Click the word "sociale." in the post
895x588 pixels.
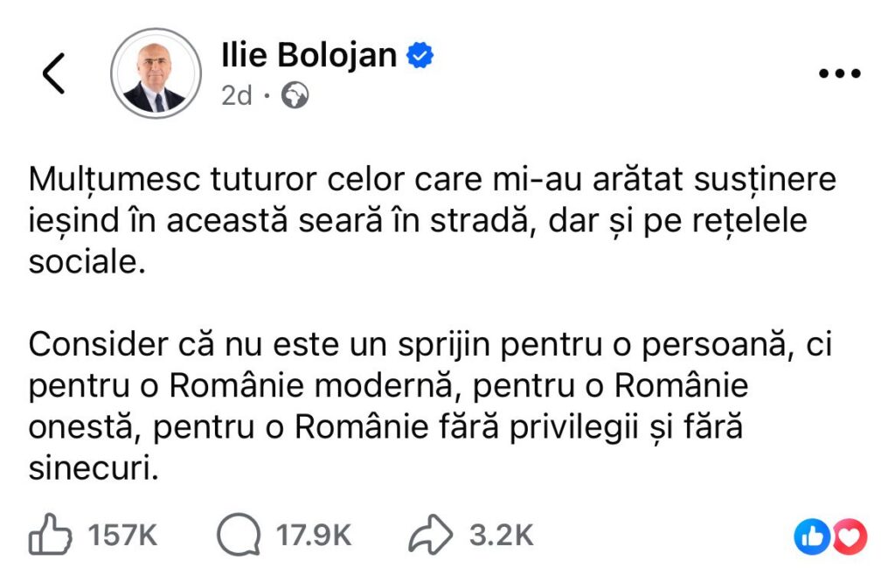(85, 263)
